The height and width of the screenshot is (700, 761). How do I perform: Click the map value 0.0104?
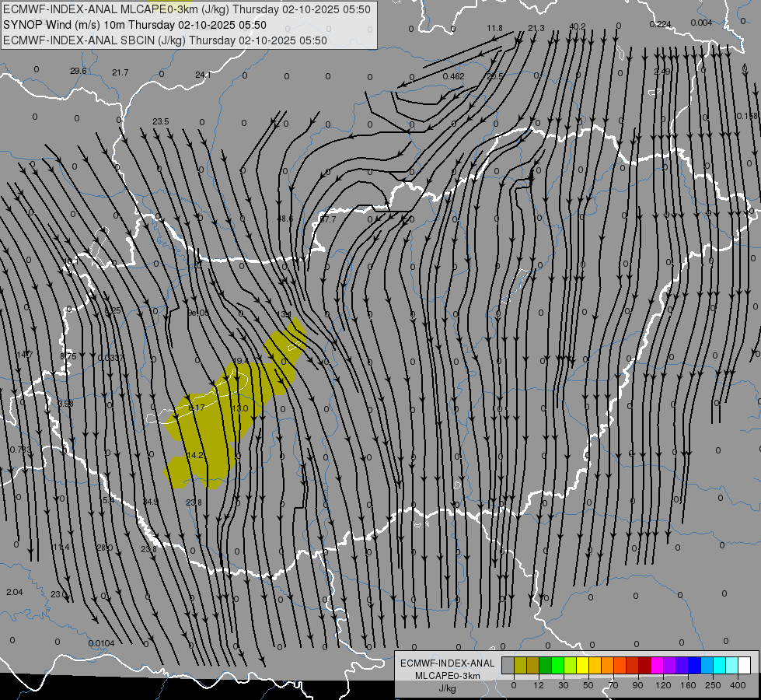pos(101,644)
